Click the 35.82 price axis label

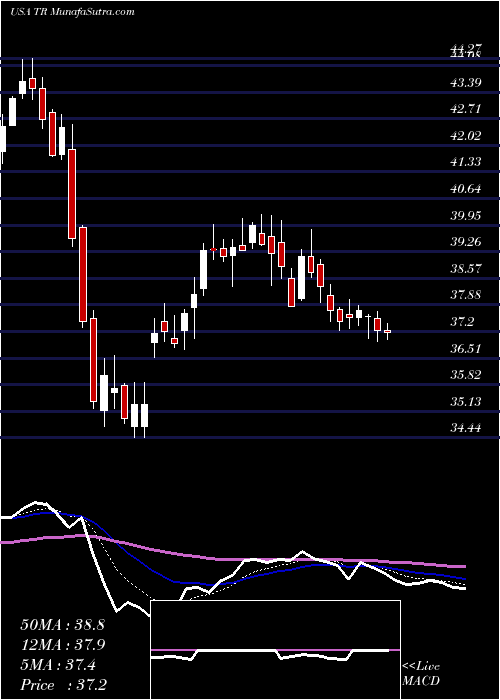pos(465,375)
